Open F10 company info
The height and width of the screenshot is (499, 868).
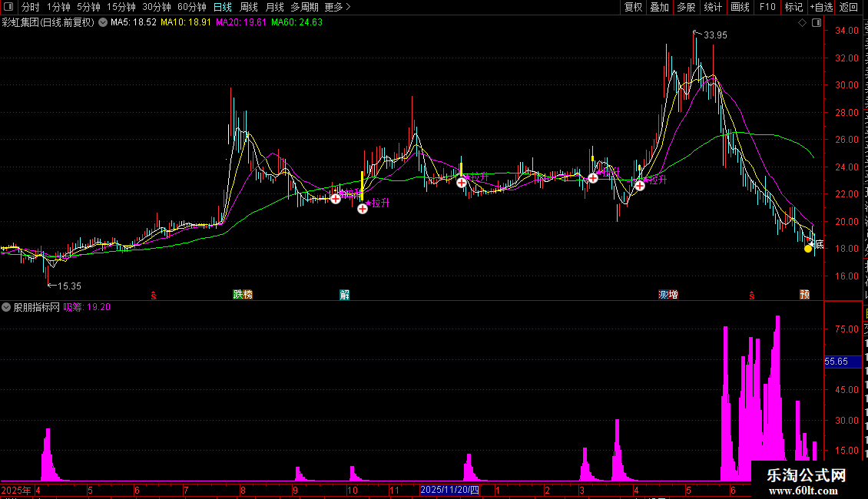767,7
